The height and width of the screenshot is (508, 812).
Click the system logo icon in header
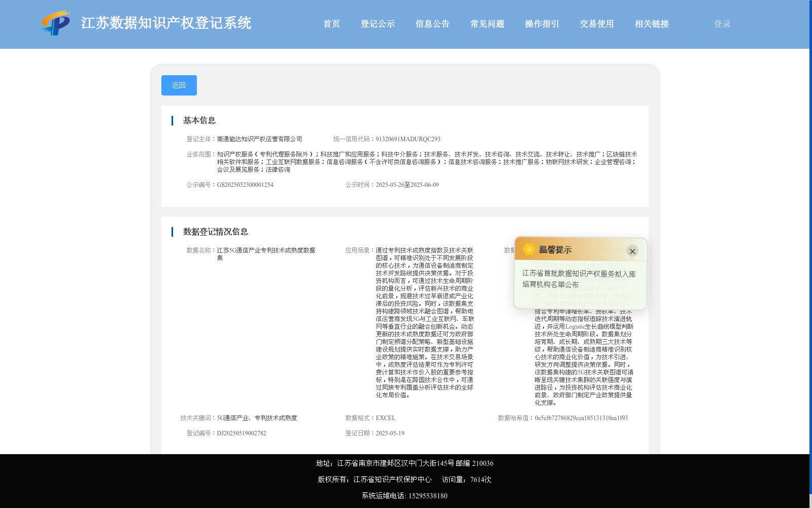point(56,23)
